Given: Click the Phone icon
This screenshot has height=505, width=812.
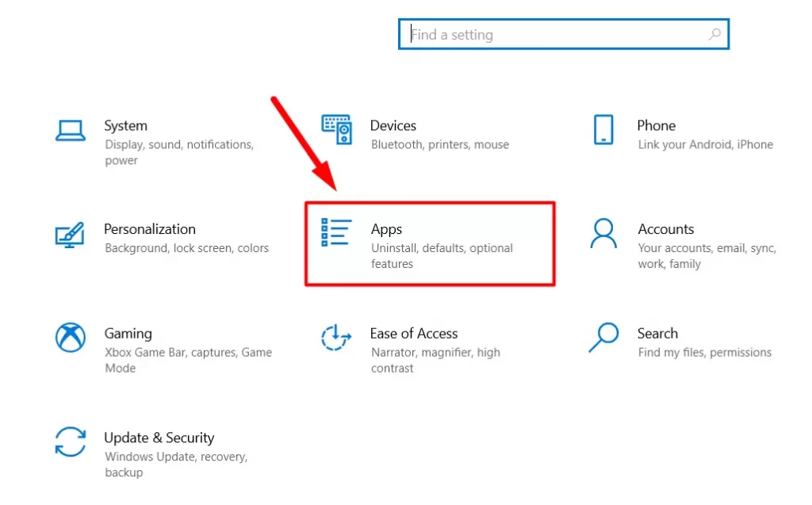Looking at the screenshot, I should (x=603, y=129).
